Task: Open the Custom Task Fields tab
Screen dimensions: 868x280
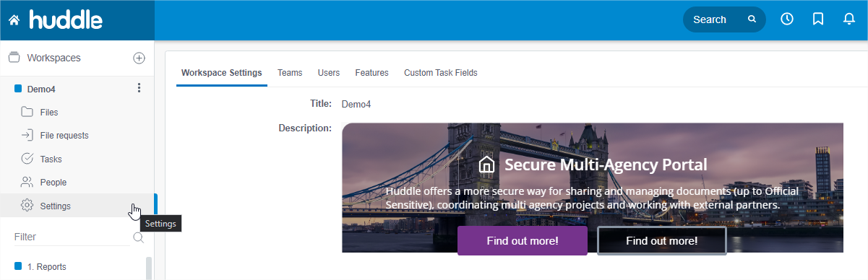Action: [x=441, y=73]
